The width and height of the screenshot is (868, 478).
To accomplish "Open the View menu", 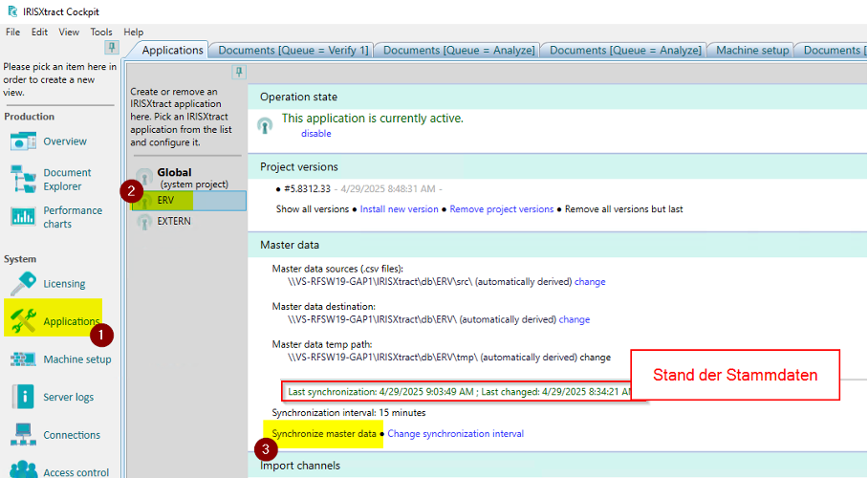I will (69, 33).
